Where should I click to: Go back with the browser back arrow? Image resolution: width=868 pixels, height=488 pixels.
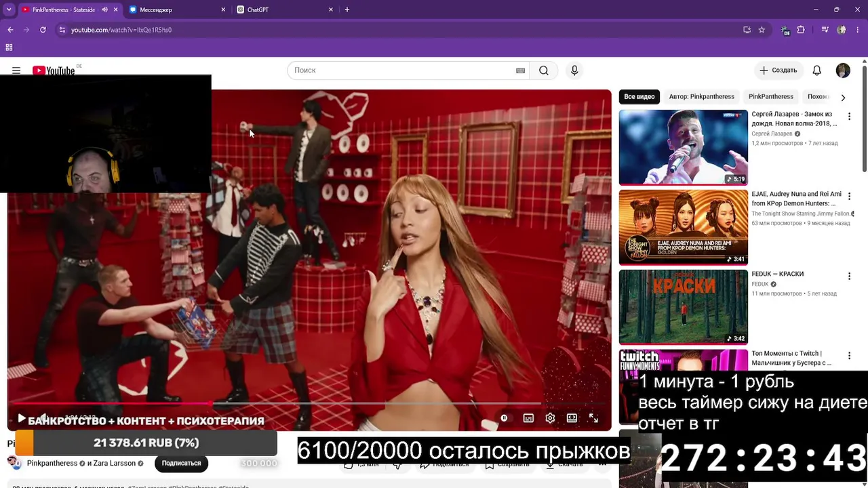coord(10,30)
